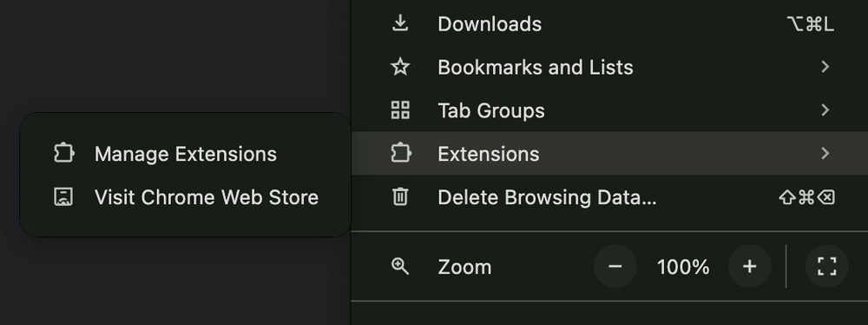Click the Zoom label text
Screen dimensions: 868x325
(464, 267)
